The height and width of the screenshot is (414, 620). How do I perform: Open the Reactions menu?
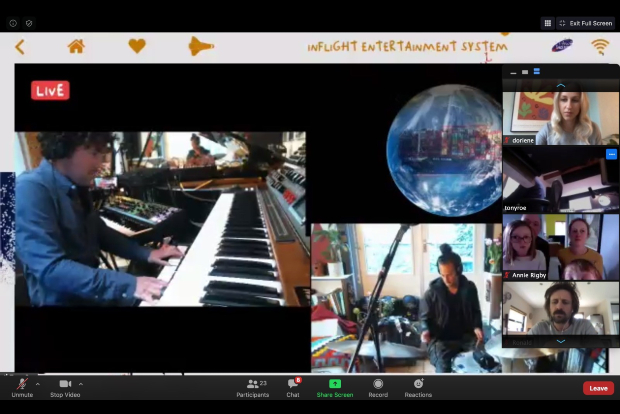tap(418, 385)
